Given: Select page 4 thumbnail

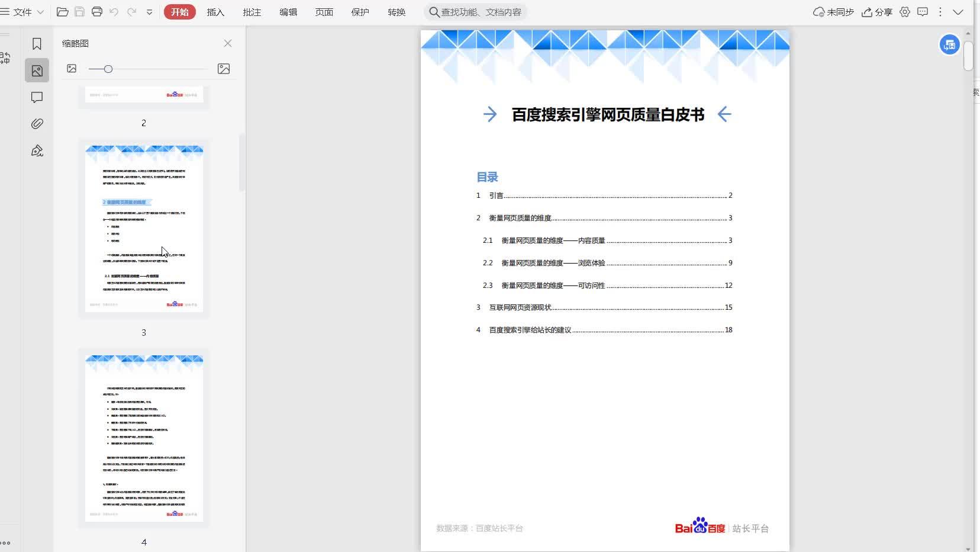Looking at the screenshot, I should click(x=144, y=438).
